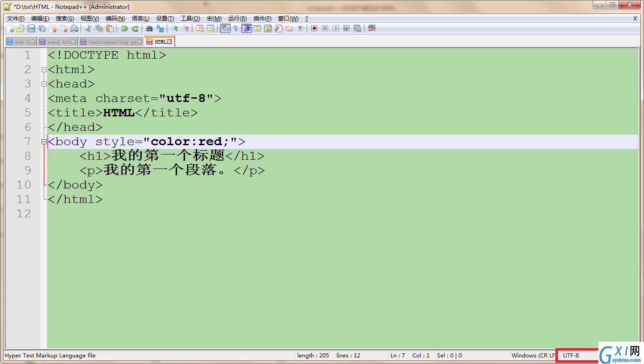Open the 工具(O) menu
The height and width of the screenshot is (364, 644).
[x=190, y=19]
